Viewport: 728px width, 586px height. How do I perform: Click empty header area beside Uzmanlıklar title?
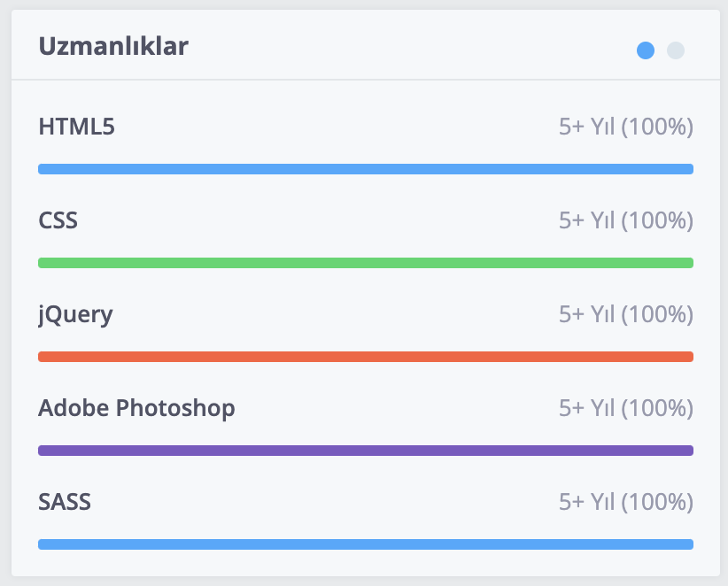coord(408,46)
